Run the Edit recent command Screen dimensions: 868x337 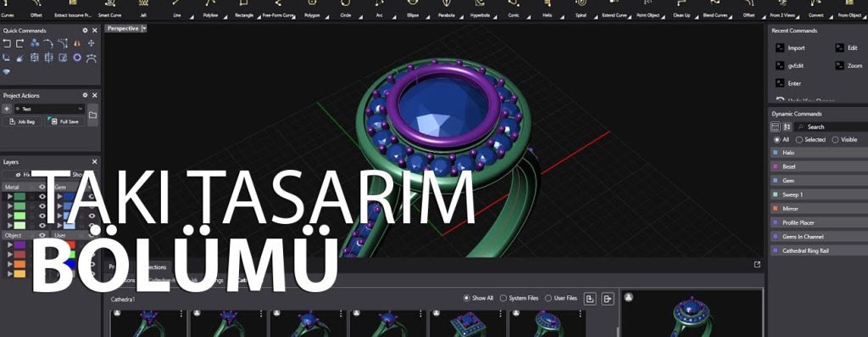[x=847, y=48]
